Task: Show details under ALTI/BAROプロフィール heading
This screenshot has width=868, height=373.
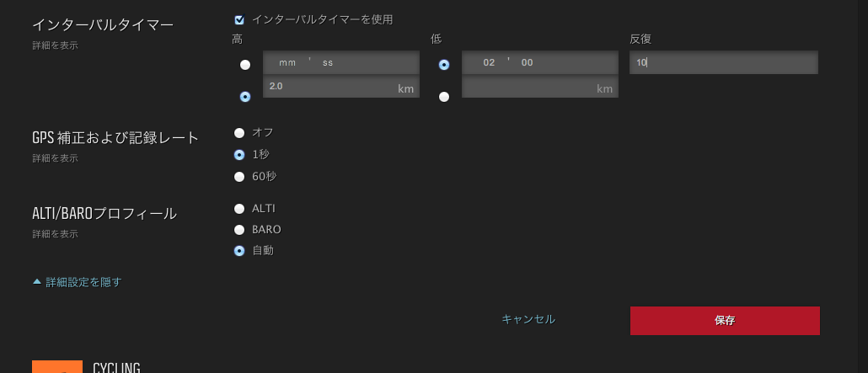Action: (55, 234)
